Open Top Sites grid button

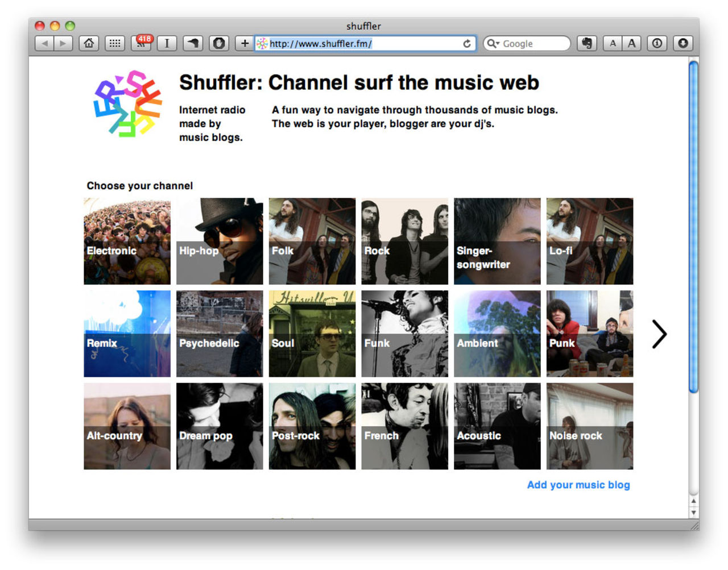tap(115, 43)
